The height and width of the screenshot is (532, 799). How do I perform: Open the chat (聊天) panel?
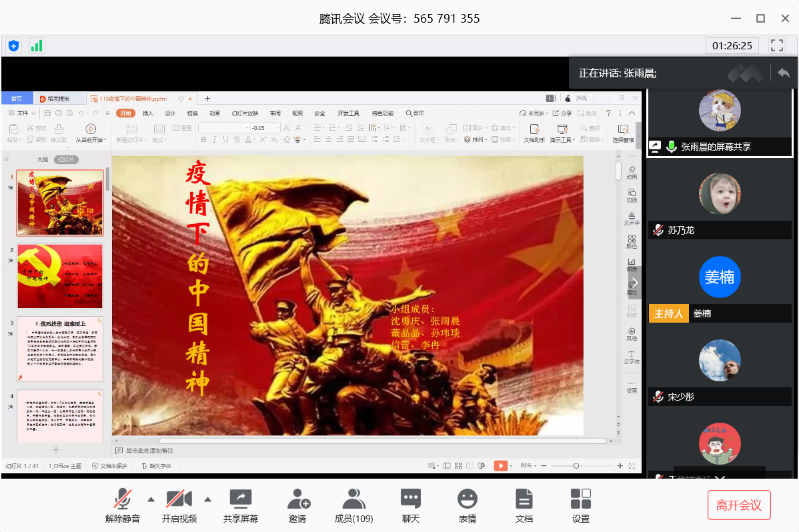(x=411, y=505)
